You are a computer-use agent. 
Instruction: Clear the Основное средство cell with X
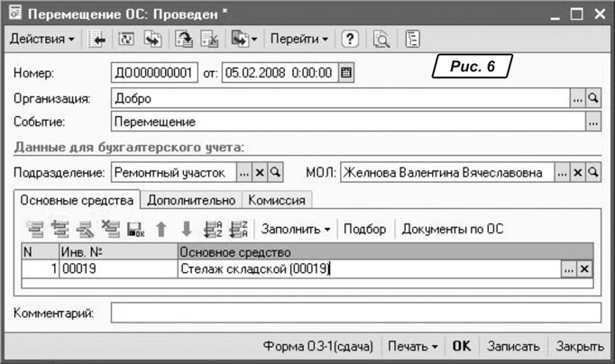(x=584, y=268)
